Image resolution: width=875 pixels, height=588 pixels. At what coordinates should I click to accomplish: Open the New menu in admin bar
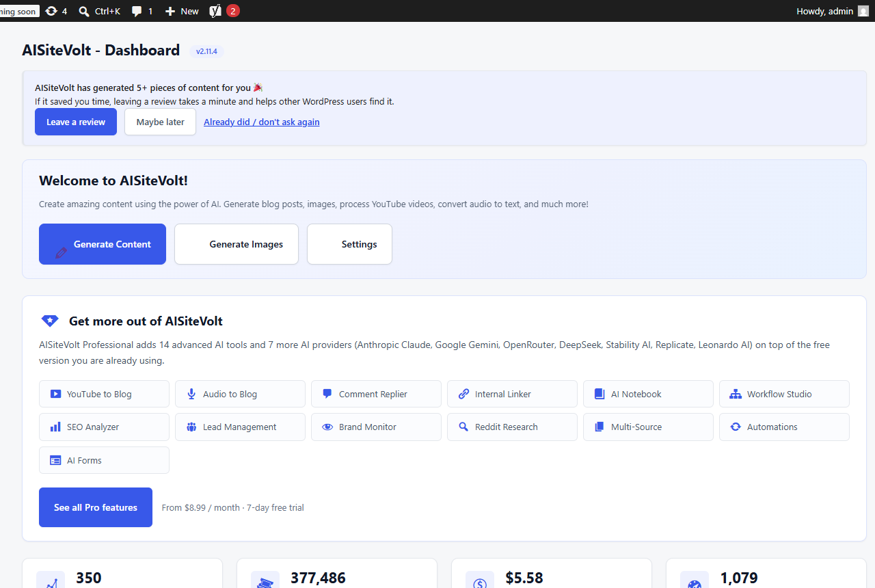tap(182, 11)
